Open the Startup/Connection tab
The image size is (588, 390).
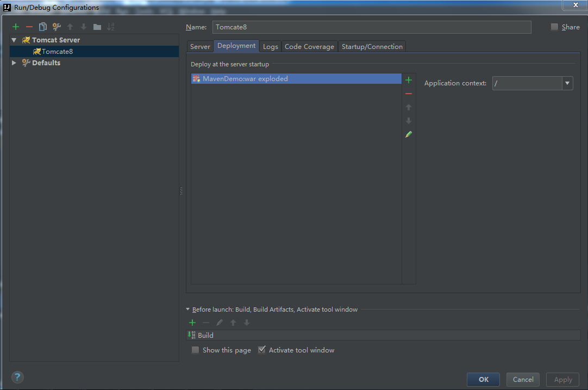372,47
